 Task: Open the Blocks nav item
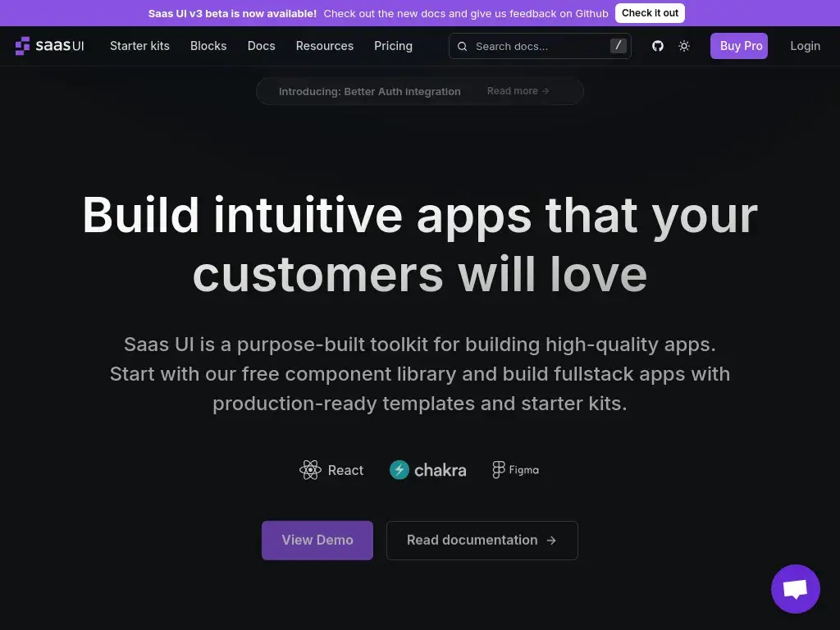pos(208,46)
